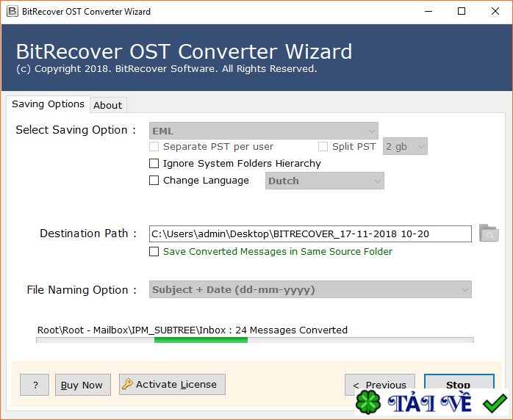Maximize the OST Converter Wizard window
The width and height of the screenshot is (513, 420).
(462, 12)
